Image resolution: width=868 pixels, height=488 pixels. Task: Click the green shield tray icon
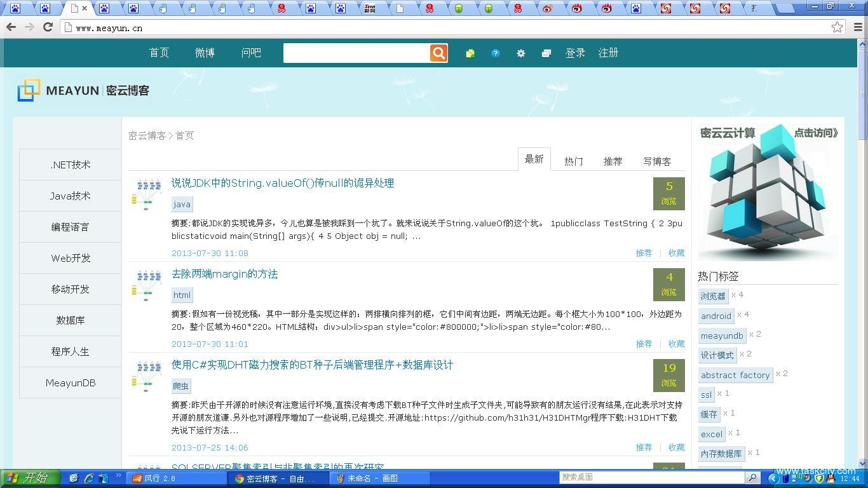click(x=820, y=478)
